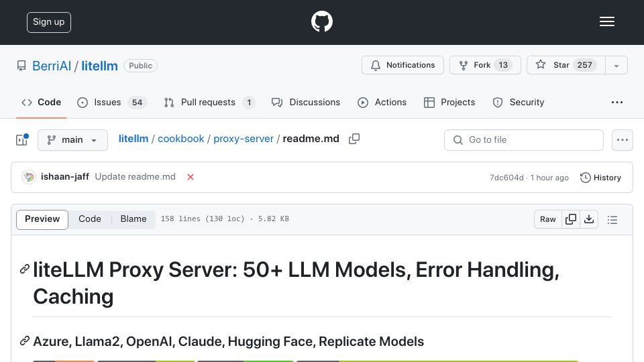Expand the file tree side panel
Screen dimensions: 644x362
21,140
